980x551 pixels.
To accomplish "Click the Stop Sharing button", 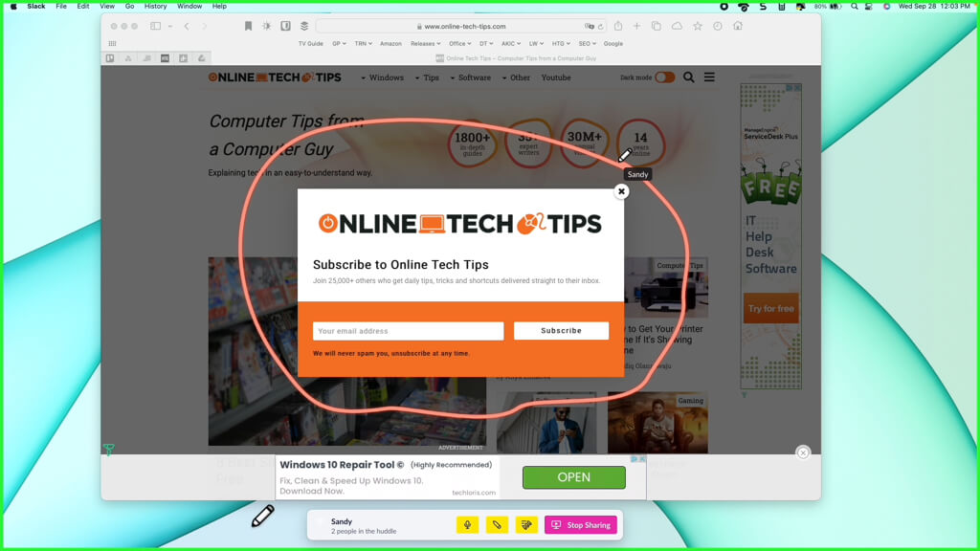I will click(x=581, y=525).
